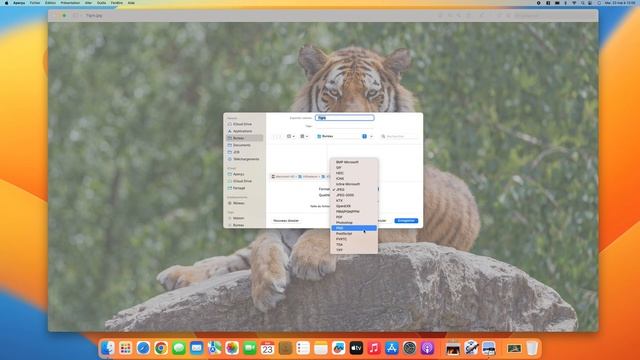Open the Apple menu
Screen dimensions: 640x360
pos(6,3)
